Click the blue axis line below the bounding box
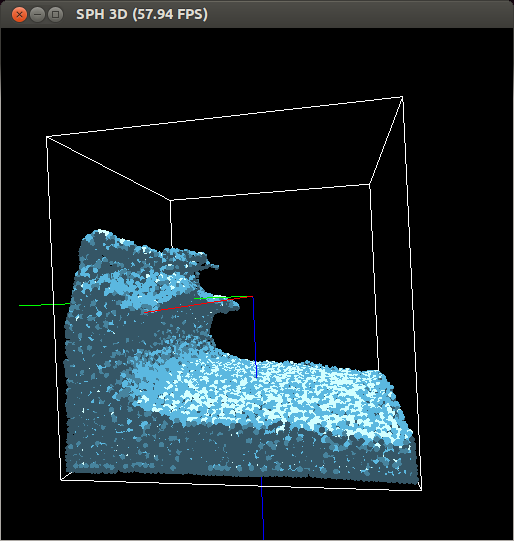514x541 pixels. tap(263, 508)
